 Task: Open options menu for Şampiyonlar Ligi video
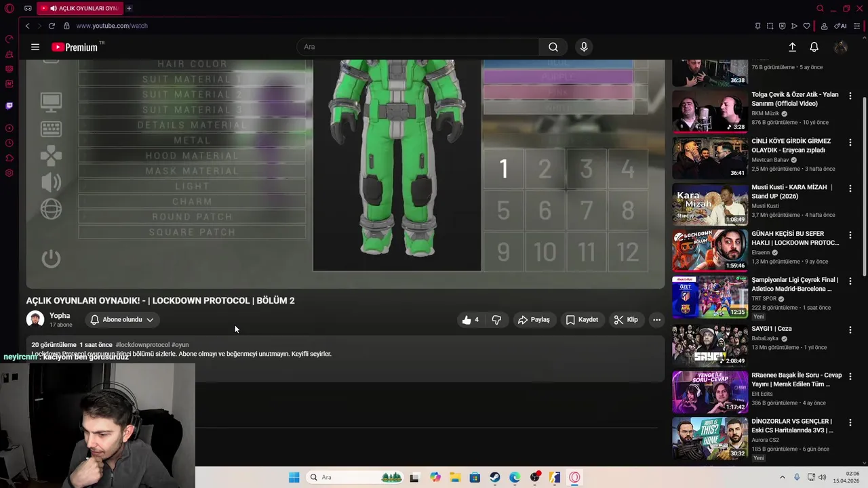(x=850, y=281)
